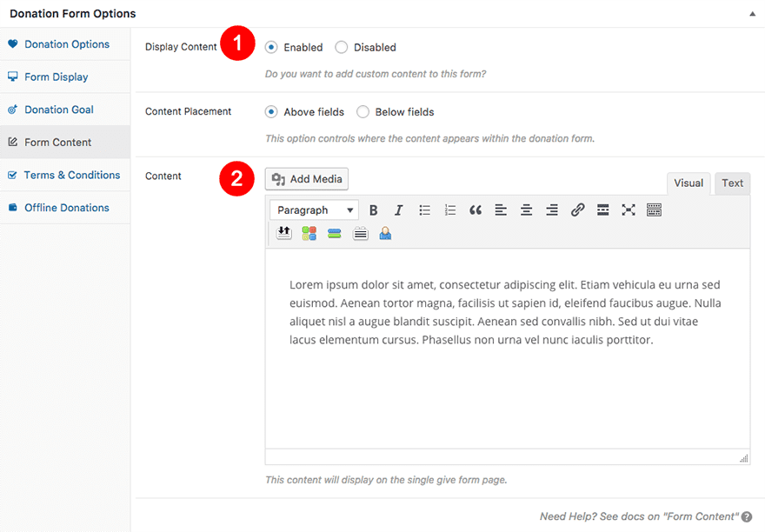Center align the text
765x532 pixels.
pyautogui.click(x=526, y=210)
